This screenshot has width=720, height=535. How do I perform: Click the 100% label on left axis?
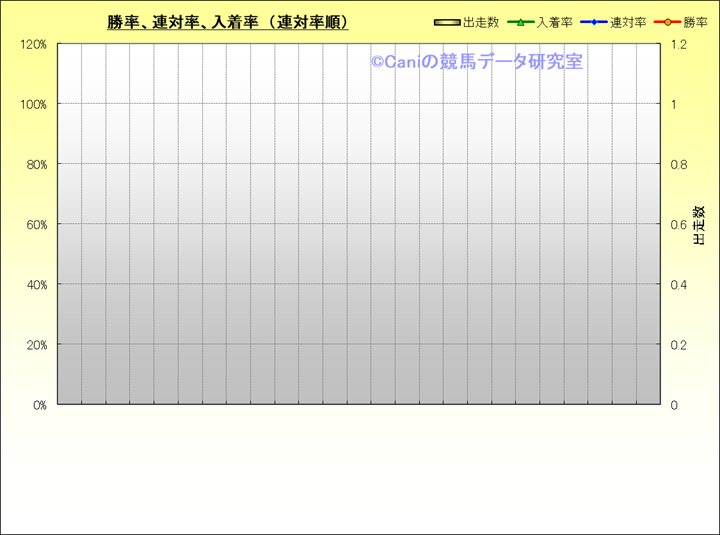pos(34,104)
